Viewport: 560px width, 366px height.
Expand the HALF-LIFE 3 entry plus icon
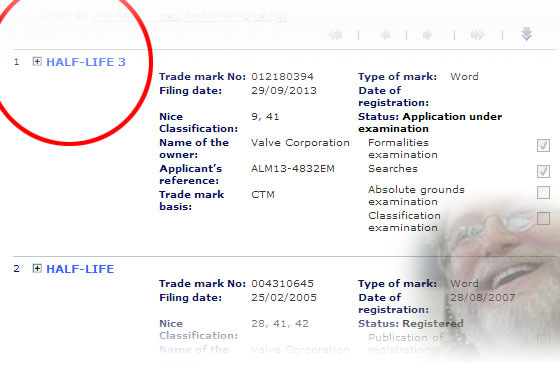click(37, 61)
